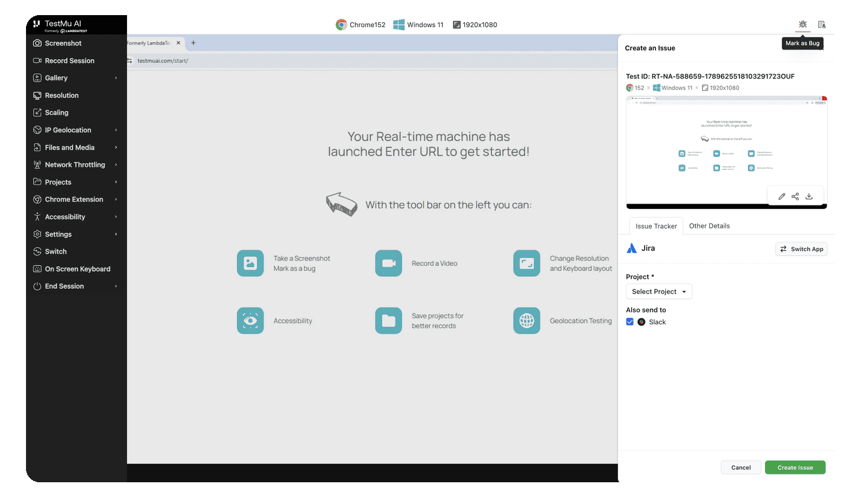Screen dimensions: 861x504
Task: Click site info icon in remote address bar
Action: 130,61
